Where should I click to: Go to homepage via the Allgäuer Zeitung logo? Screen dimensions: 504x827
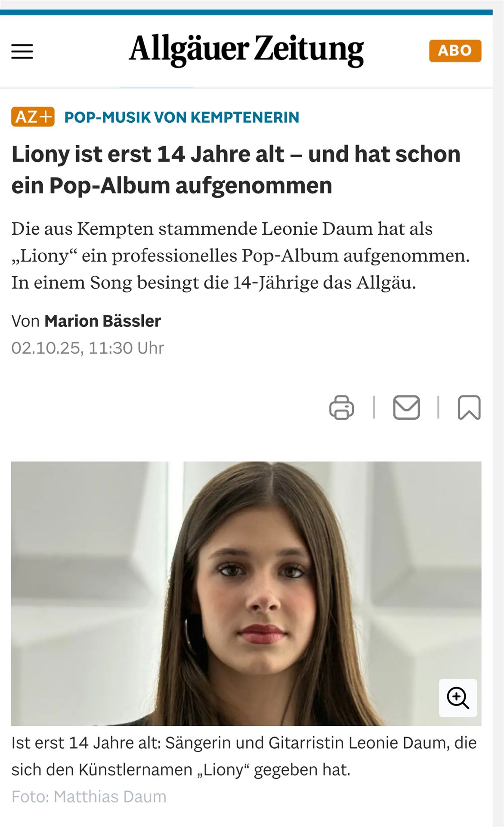(246, 50)
